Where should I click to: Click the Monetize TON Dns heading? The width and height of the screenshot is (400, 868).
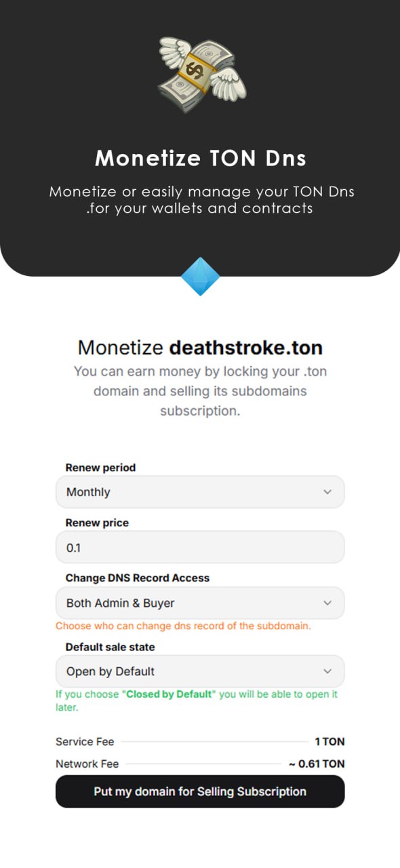(200, 158)
